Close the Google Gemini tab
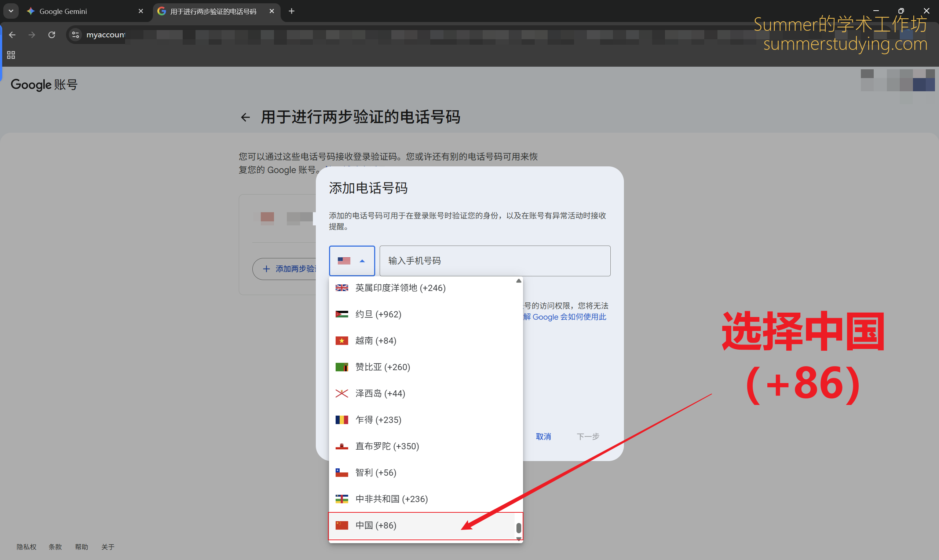The image size is (939, 560). click(141, 11)
